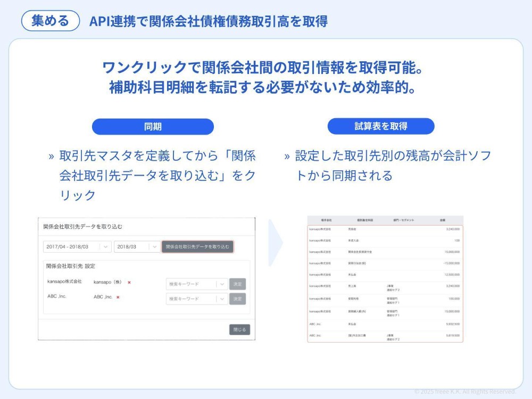Click the 関係会社取引先データを取り込む button
Viewport: 532px width, 399px height.
click(x=198, y=247)
